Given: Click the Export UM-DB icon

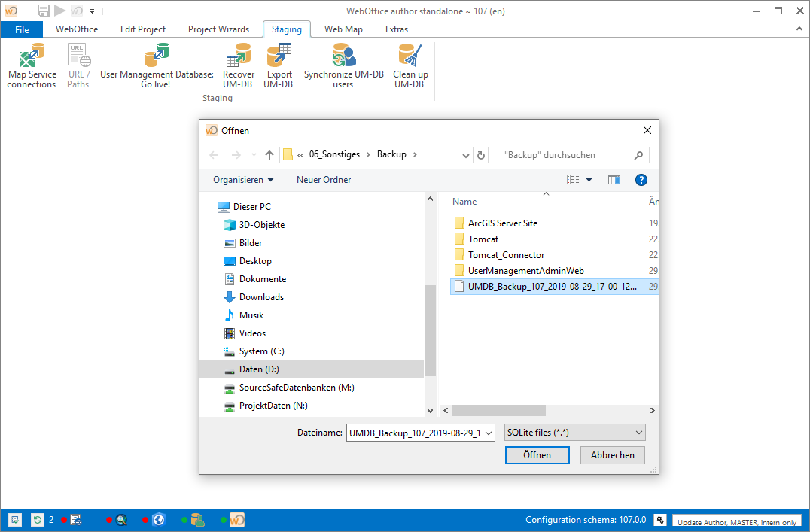Looking at the screenshot, I should coord(279,64).
